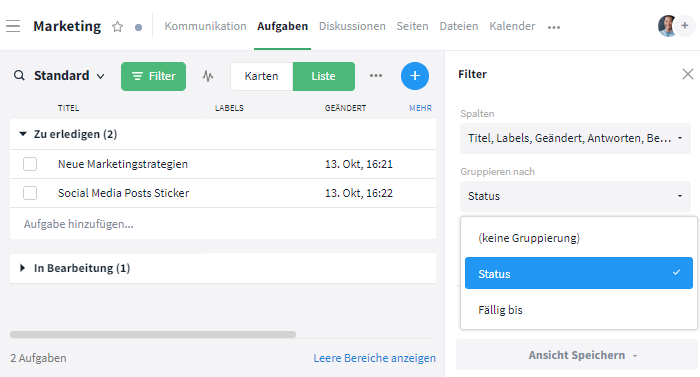Switch to Karten view
The height and width of the screenshot is (377, 700).
pyautogui.click(x=262, y=76)
